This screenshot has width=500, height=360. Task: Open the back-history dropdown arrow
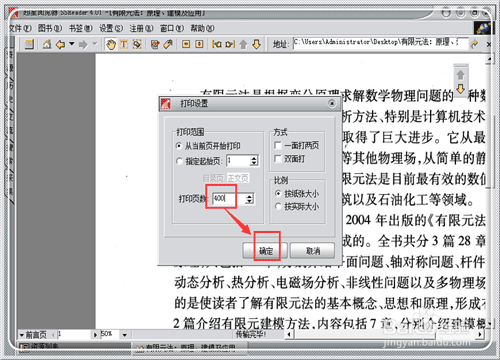point(71,44)
